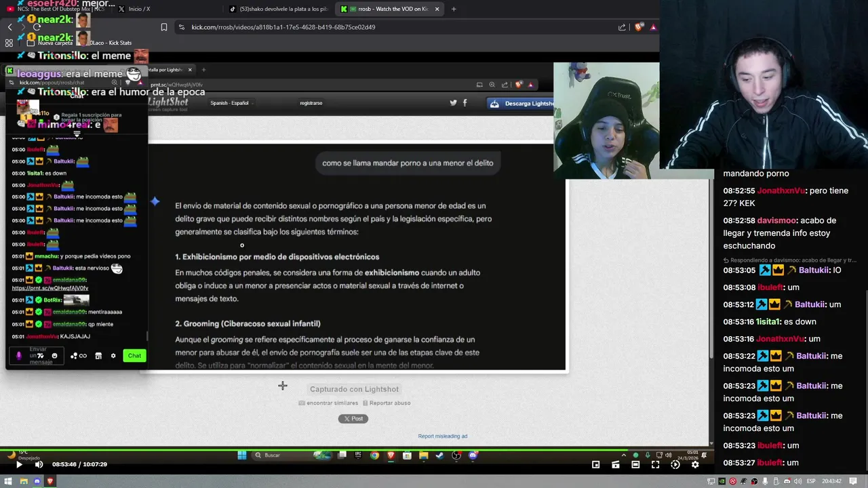Bookmark the current page
Viewport: 868px width, 488px height.
(x=164, y=27)
